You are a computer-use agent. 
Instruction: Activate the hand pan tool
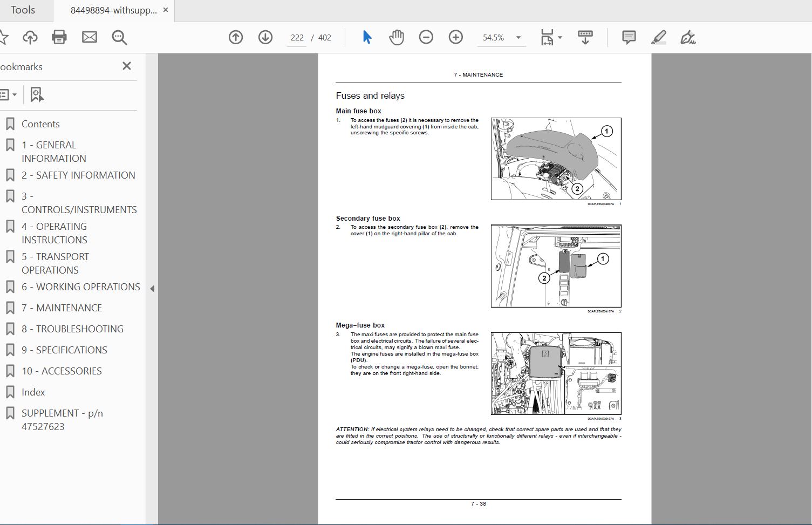(x=397, y=37)
